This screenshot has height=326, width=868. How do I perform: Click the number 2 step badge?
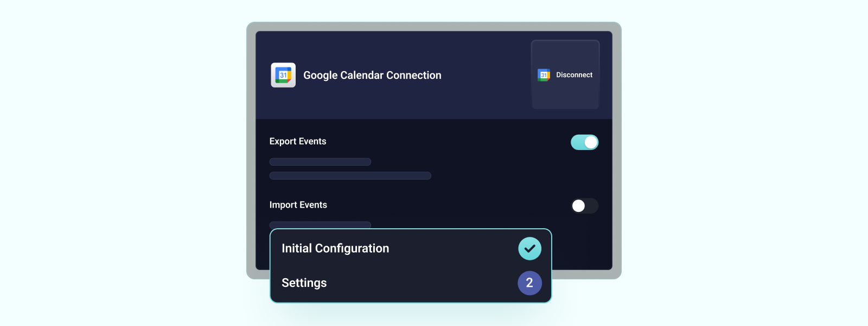(x=529, y=283)
